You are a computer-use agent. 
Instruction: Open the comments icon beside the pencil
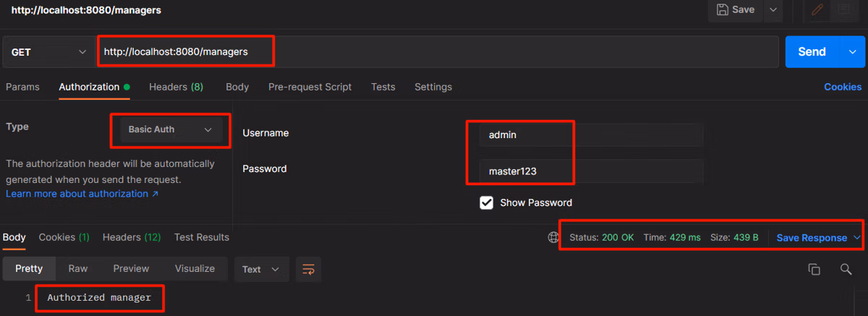tap(843, 10)
